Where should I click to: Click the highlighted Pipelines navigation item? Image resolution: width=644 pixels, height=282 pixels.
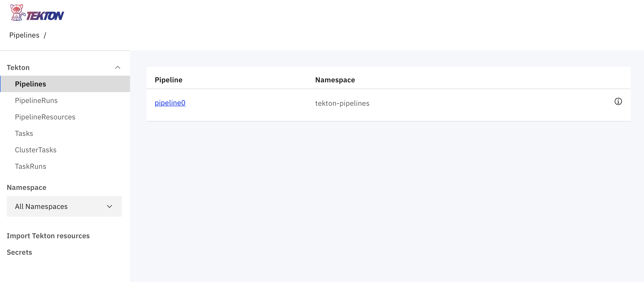coord(30,84)
